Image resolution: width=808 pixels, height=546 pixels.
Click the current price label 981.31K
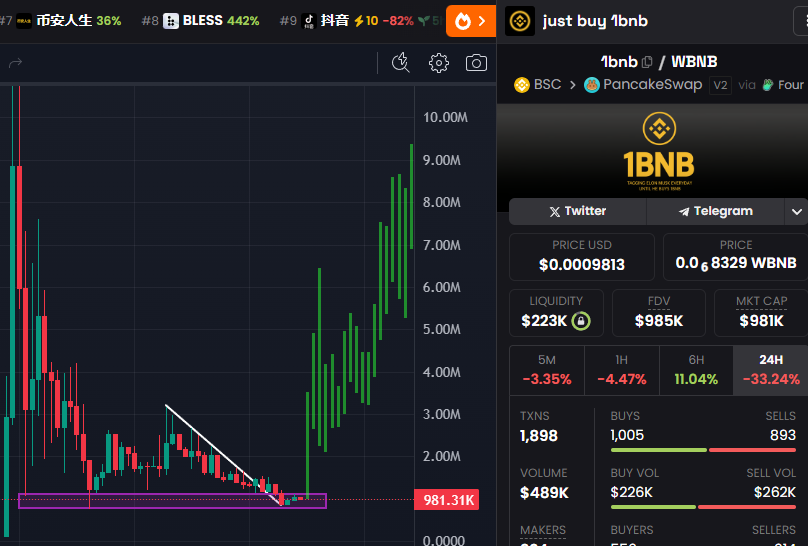[x=447, y=500]
